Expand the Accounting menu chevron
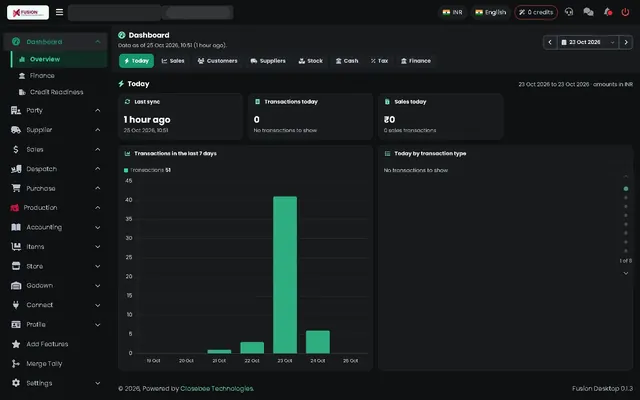Viewport: 640px width, 400px height. click(98, 227)
